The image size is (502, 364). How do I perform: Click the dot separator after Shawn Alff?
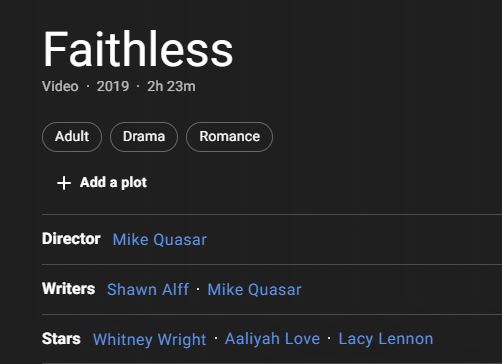(198, 289)
